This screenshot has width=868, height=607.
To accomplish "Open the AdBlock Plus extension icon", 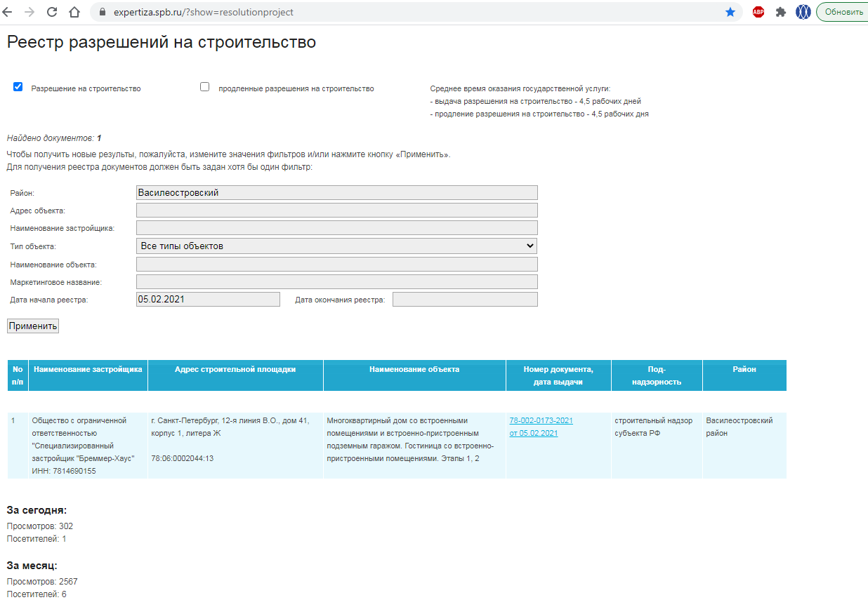I will [x=758, y=12].
